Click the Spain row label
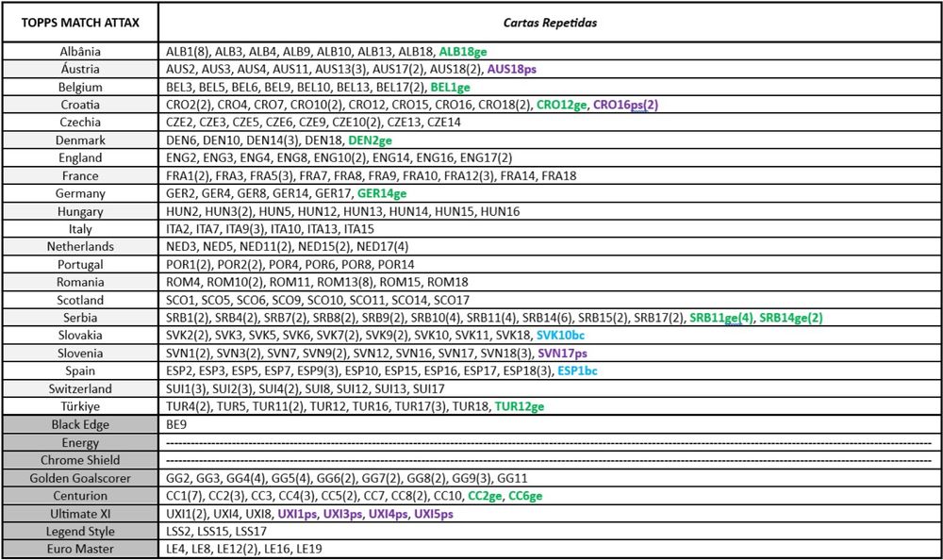This screenshot has height=560, width=943. point(80,371)
